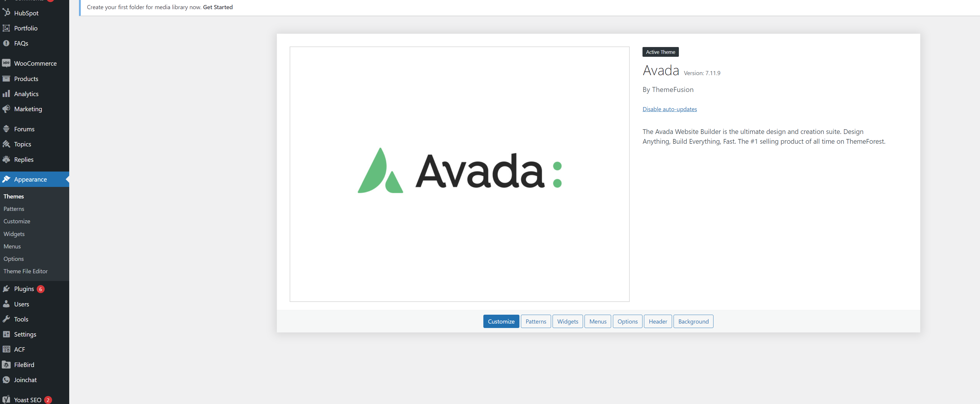980x404 pixels.
Task: Open the FileBird icon in sidebar
Action: coord(7,364)
